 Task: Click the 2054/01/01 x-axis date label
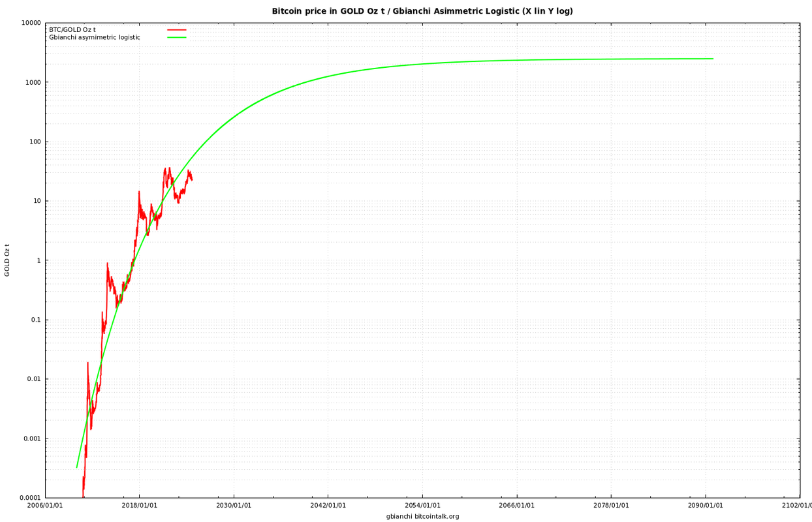[x=422, y=506]
